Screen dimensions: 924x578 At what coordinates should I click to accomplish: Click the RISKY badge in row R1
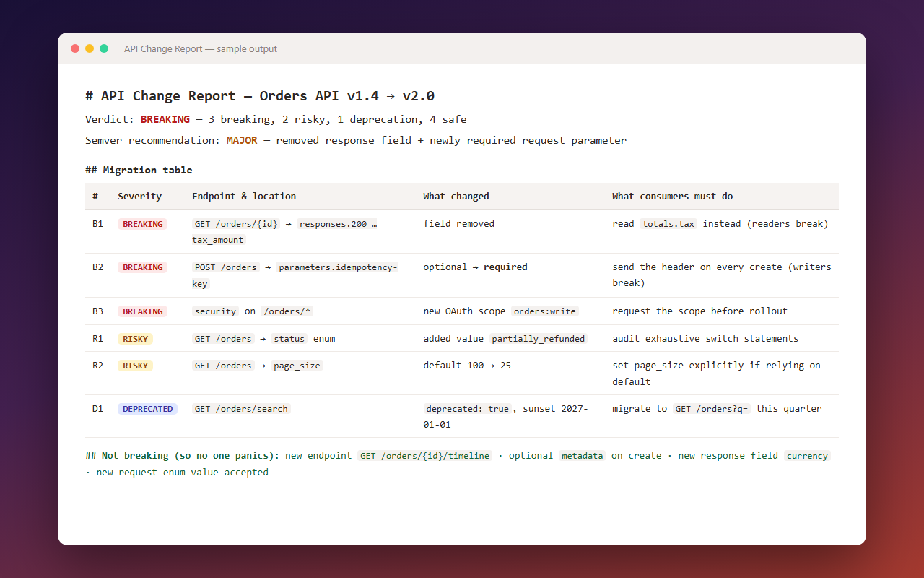136,339
